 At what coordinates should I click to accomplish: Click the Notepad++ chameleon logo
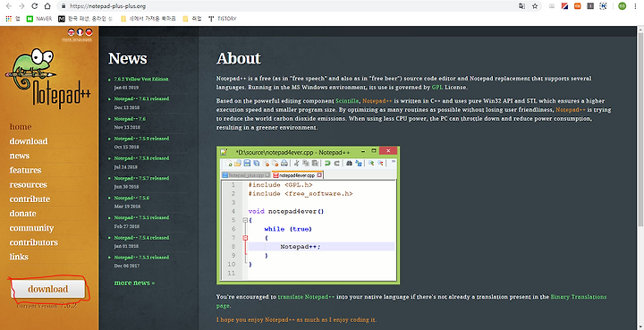click(48, 78)
